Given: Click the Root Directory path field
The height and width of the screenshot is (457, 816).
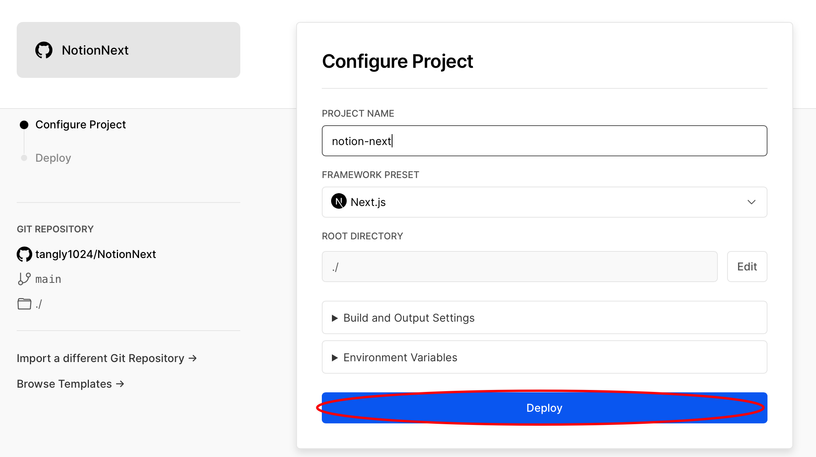Looking at the screenshot, I should (x=519, y=267).
